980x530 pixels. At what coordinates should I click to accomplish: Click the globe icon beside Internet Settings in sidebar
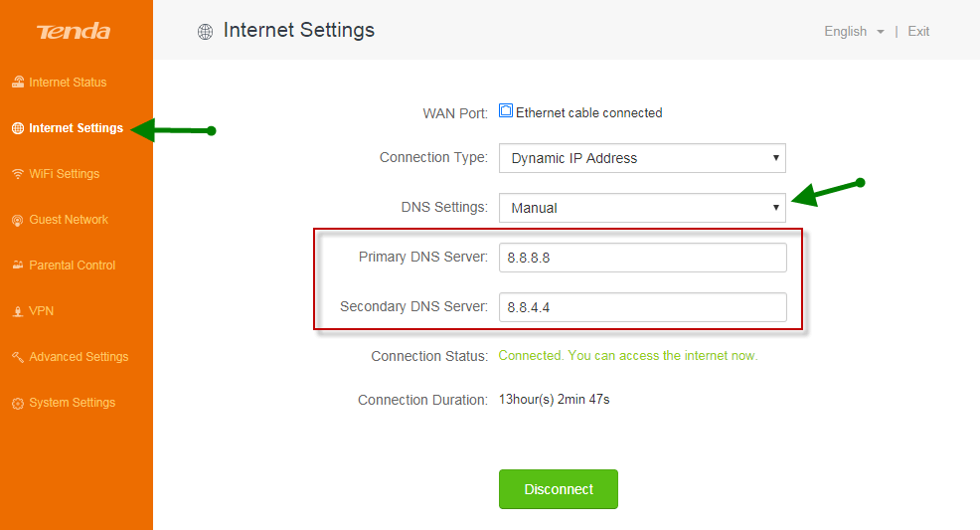coord(18,128)
